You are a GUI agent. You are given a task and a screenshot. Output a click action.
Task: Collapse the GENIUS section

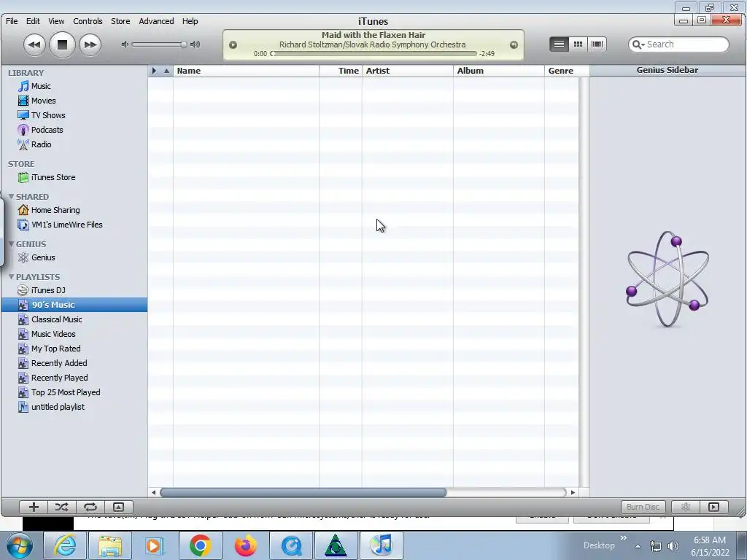point(11,244)
